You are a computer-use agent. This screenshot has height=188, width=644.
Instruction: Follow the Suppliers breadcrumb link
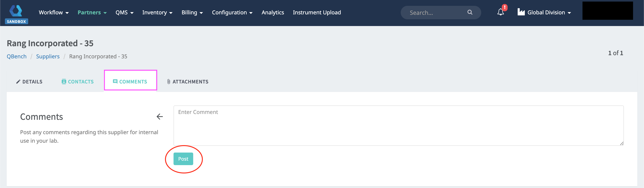pyautogui.click(x=48, y=56)
